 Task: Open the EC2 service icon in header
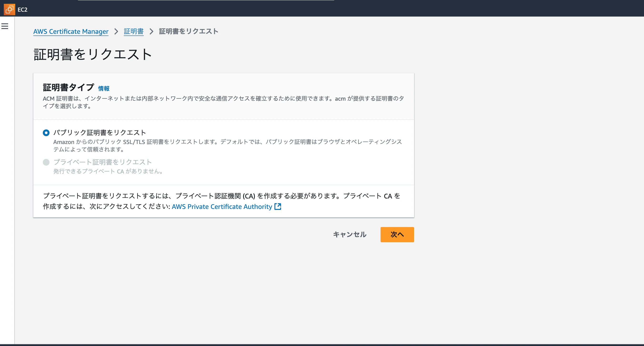[9, 10]
